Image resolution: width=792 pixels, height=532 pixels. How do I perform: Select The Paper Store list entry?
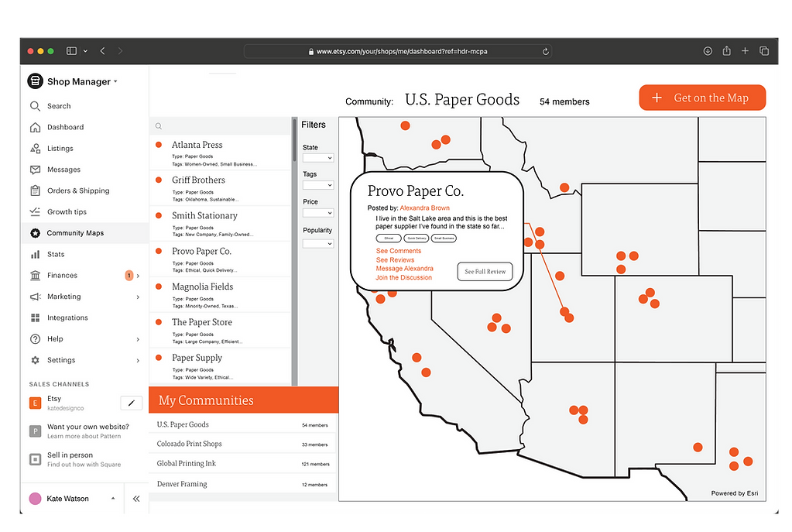coord(220,331)
